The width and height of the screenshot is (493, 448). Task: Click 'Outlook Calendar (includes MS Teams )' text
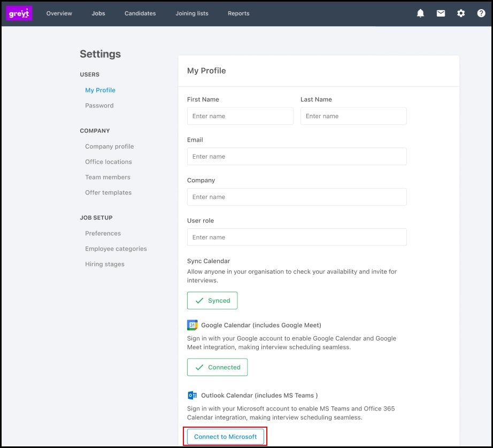[259, 396]
